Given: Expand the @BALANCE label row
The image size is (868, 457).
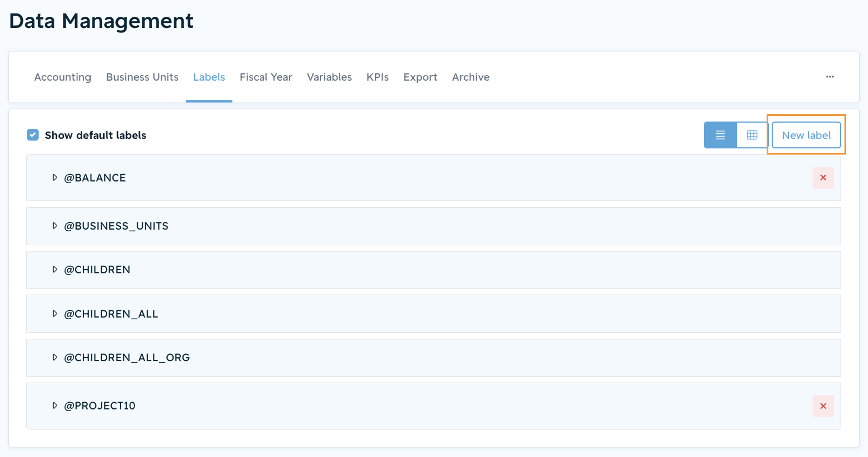Looking at the screenshot, I should (x=55, y=178).
